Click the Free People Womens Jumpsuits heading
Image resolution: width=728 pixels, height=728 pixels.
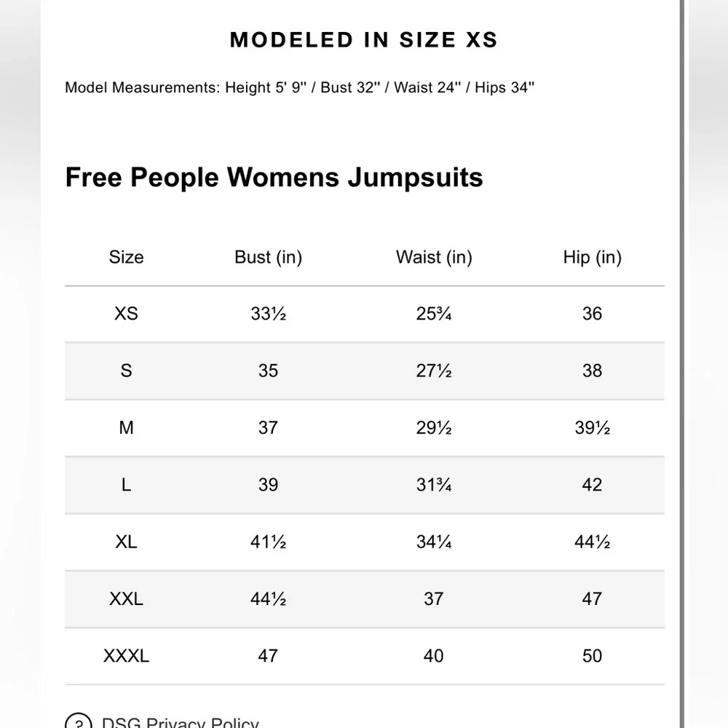274,178
